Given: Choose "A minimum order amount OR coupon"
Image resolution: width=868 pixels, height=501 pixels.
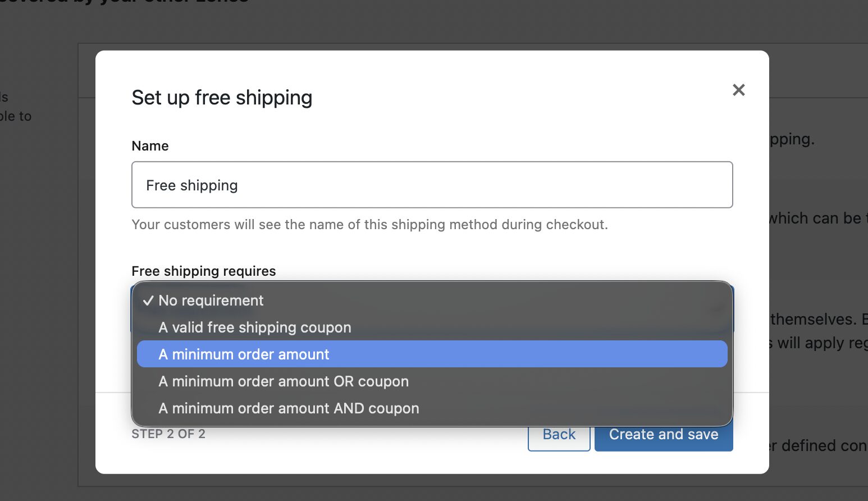Looking at the screenshot, I should (x=283, y=381).
